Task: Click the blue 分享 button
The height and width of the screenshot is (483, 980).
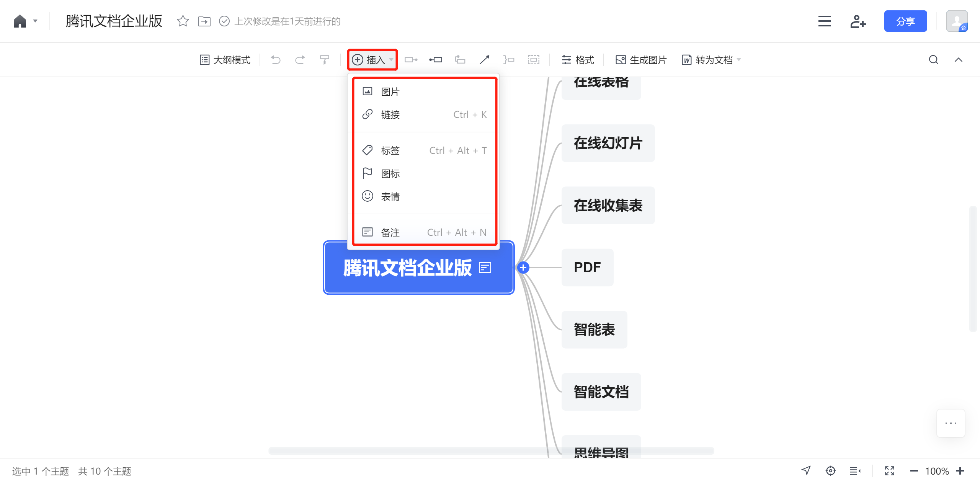Action: coord(905,21)
